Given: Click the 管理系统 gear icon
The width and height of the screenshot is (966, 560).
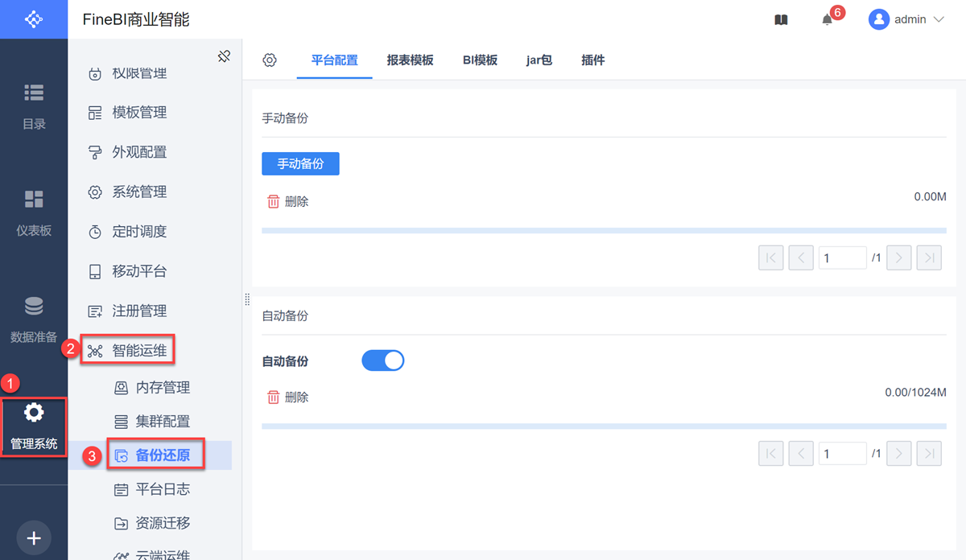Looking at the screenshot, I should click(x=34, y=413).
